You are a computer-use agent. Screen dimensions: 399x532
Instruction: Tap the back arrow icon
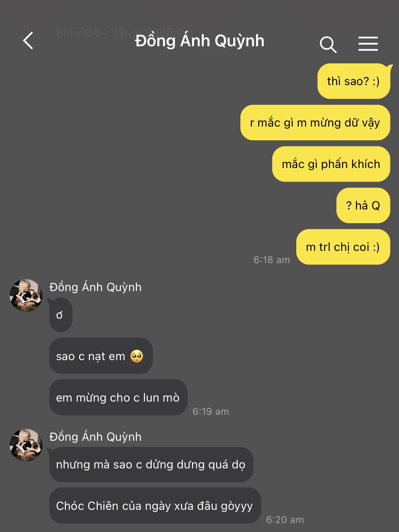click(28, 40)
